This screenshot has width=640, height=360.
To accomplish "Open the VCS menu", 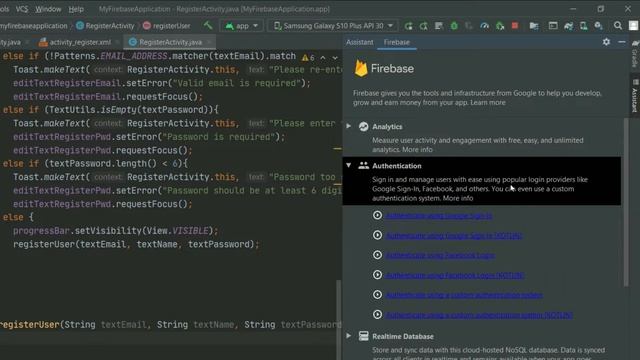I will [22, 9].
